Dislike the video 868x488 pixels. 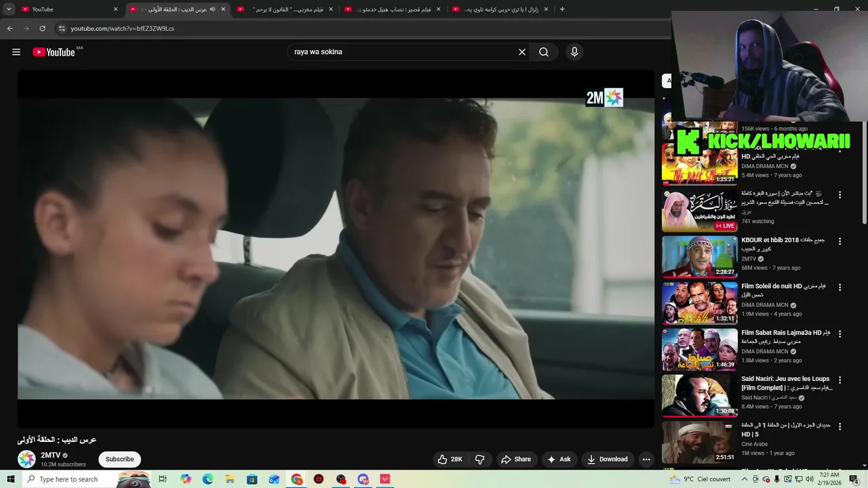coord(480,459)
